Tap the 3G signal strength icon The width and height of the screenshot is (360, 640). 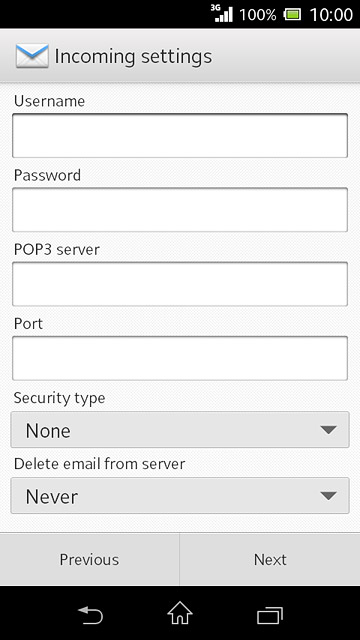222,13
